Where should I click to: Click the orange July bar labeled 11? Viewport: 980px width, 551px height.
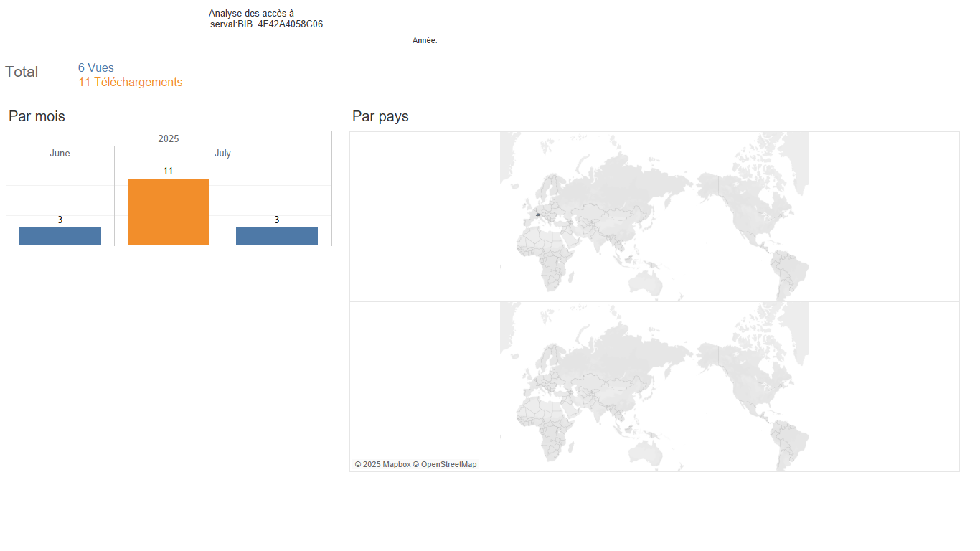(x=169, y=212)
